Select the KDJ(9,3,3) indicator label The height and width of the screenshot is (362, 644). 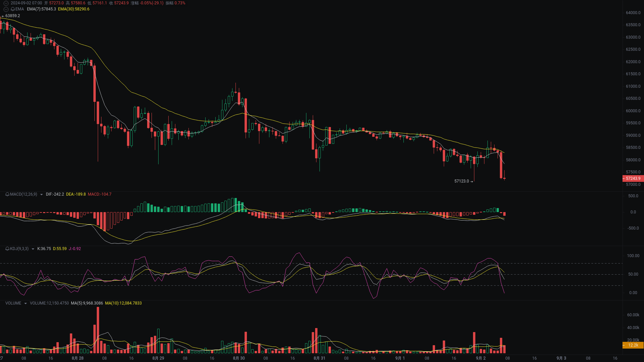pos(19,249)
